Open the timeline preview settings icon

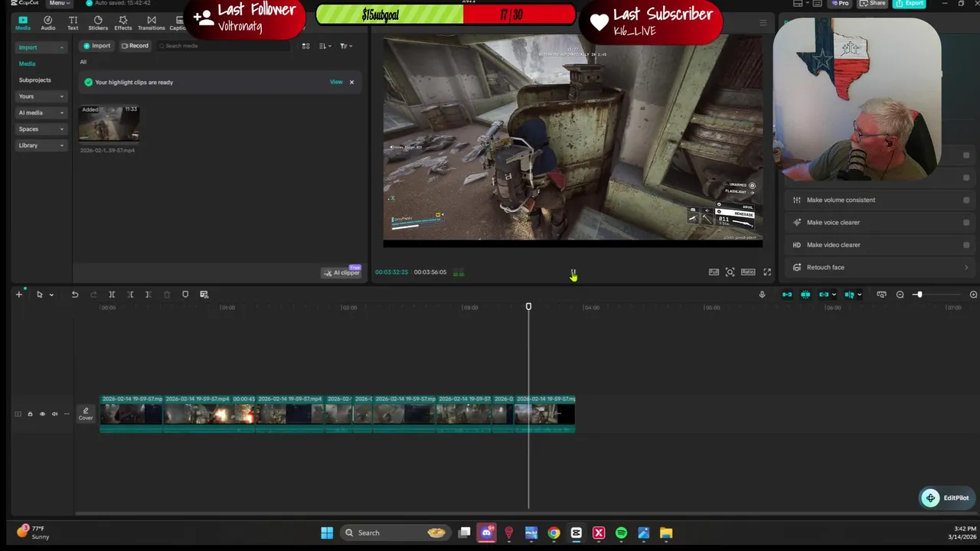click(x=881, y=295)
